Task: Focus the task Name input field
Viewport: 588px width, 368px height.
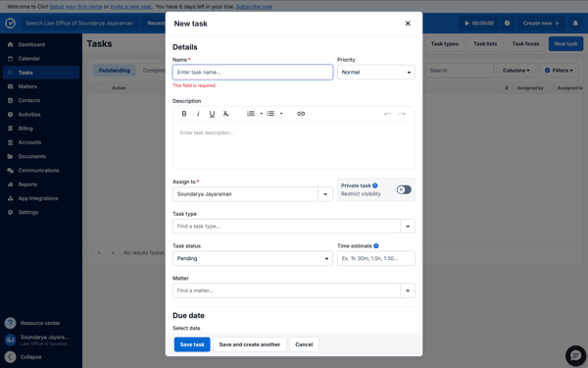Action: click(253, 72)
